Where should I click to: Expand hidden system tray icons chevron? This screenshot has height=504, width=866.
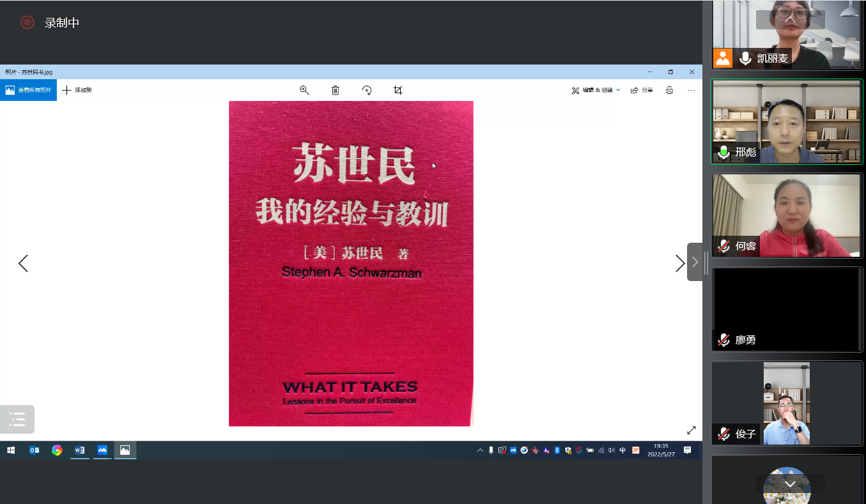[x=480, y=450]
